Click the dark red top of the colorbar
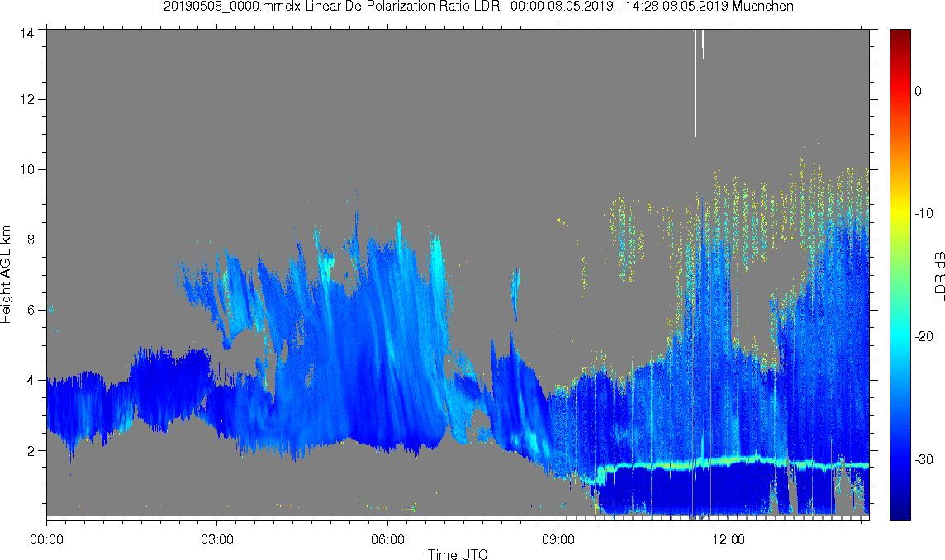Image resolution: width=945 pixels, height=560 pixels. click(x=900, y=36)
